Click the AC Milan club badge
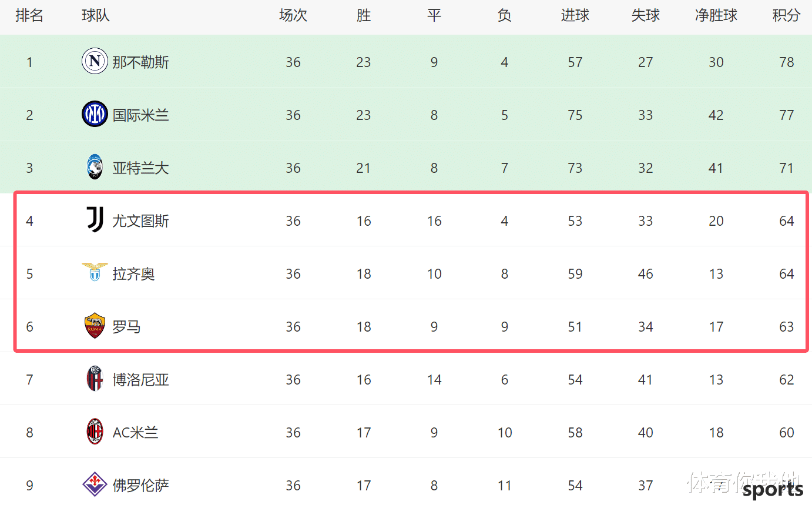The width and height of the screenshot is (812, 508). pos(95,432)
